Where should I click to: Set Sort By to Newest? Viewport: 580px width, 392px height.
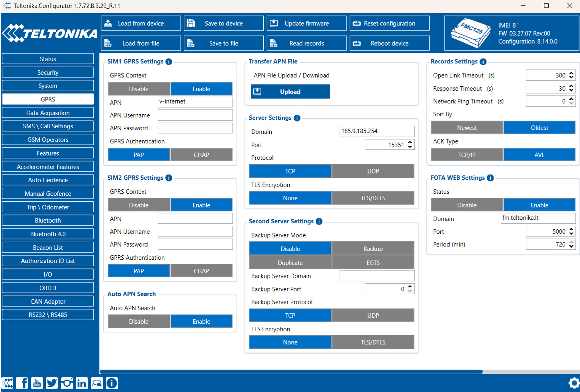[x=467, y=128]
